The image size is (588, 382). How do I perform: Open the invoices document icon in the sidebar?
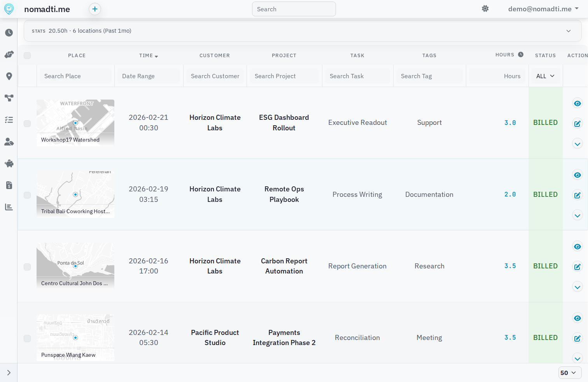point(9,185)
